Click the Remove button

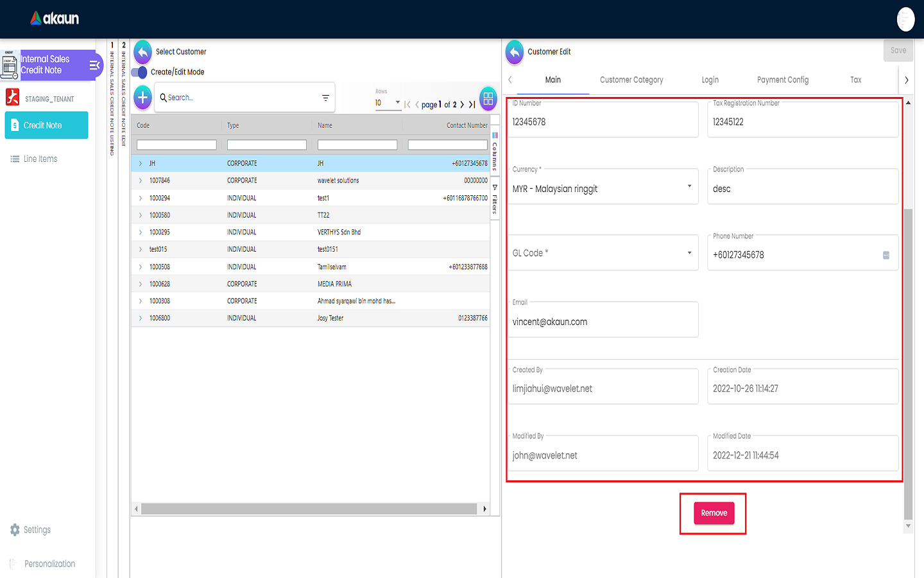(714, 513)
